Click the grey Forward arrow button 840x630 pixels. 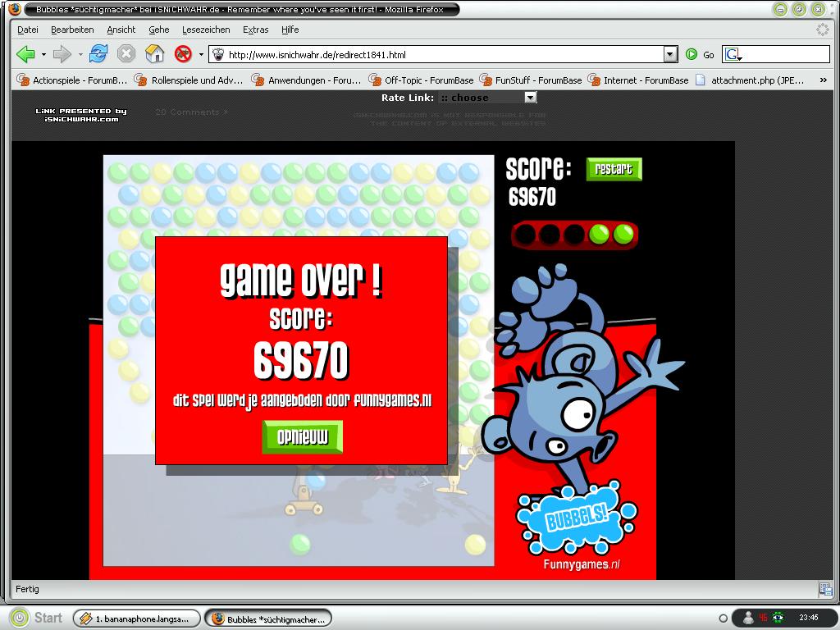click(x=62, y=54)
